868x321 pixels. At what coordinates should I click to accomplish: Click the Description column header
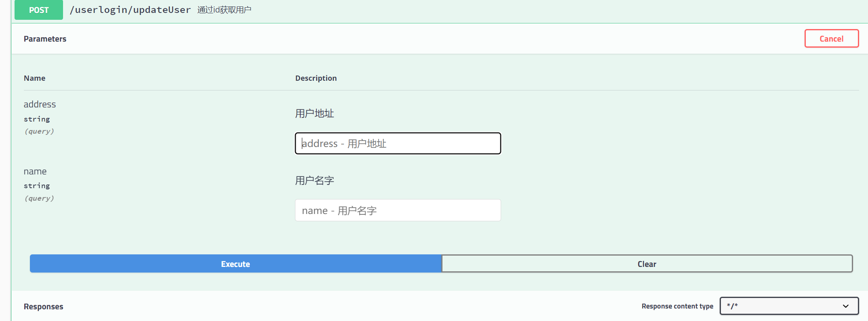[x=316, y=78]
